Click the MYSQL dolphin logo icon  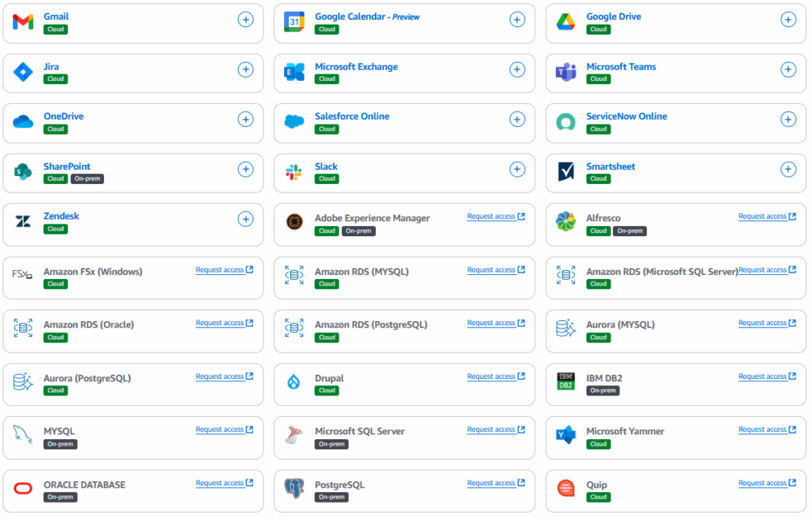[23, 434]
